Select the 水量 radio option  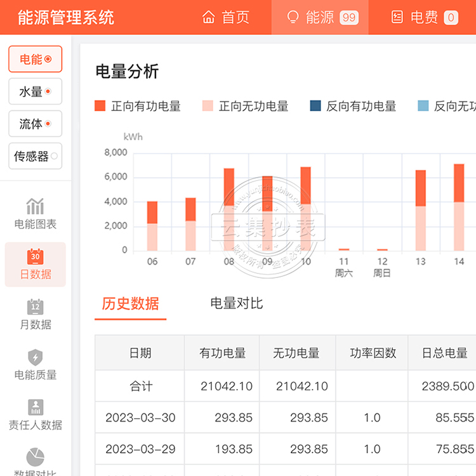pyautogui.click(x=36, y=91)
